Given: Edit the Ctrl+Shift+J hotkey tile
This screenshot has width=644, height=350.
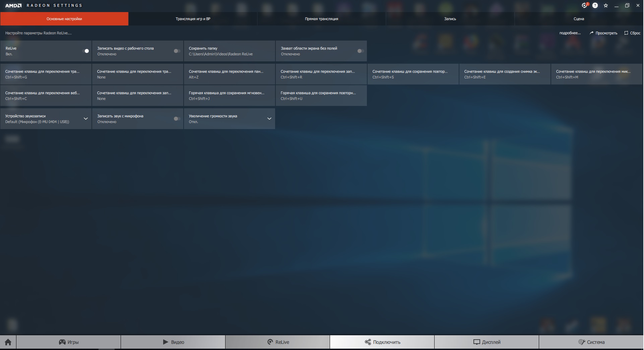Looking at the screenshot, I should [x=230, y=96].
